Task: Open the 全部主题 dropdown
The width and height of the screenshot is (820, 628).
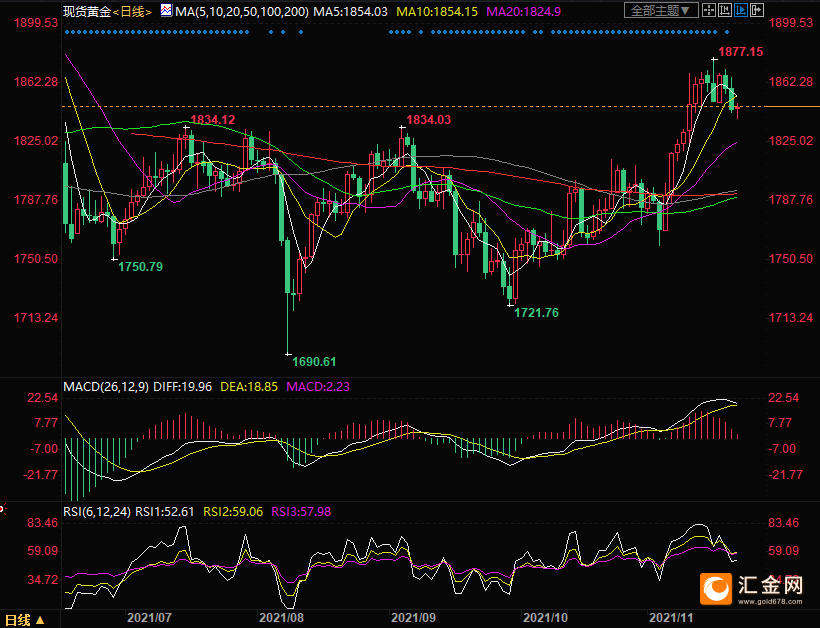Action: (658, 11)
